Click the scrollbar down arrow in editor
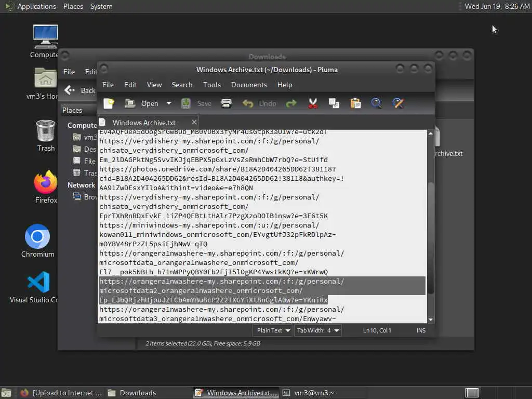 tap(431, 320)
